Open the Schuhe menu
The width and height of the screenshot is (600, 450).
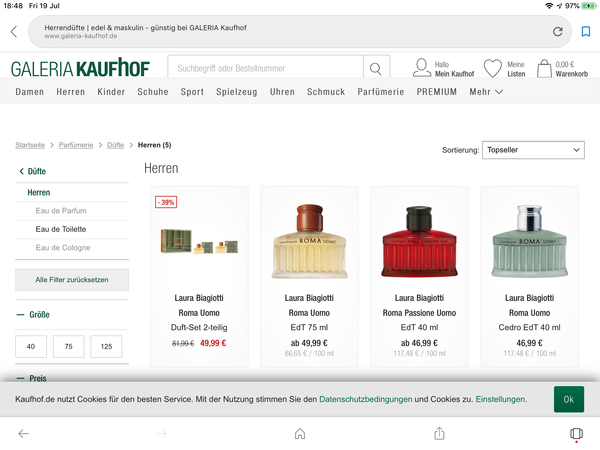click(153, 92)
